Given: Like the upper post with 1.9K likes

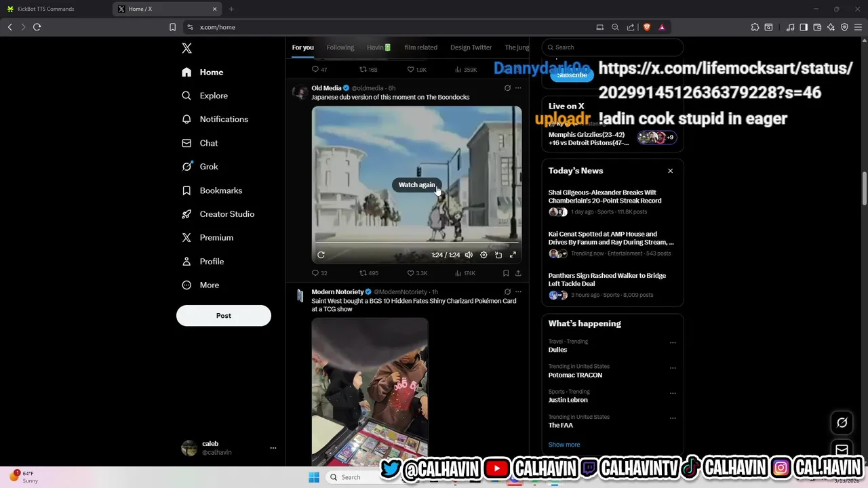Looking at the screenshot, I should tap(416, 69).
